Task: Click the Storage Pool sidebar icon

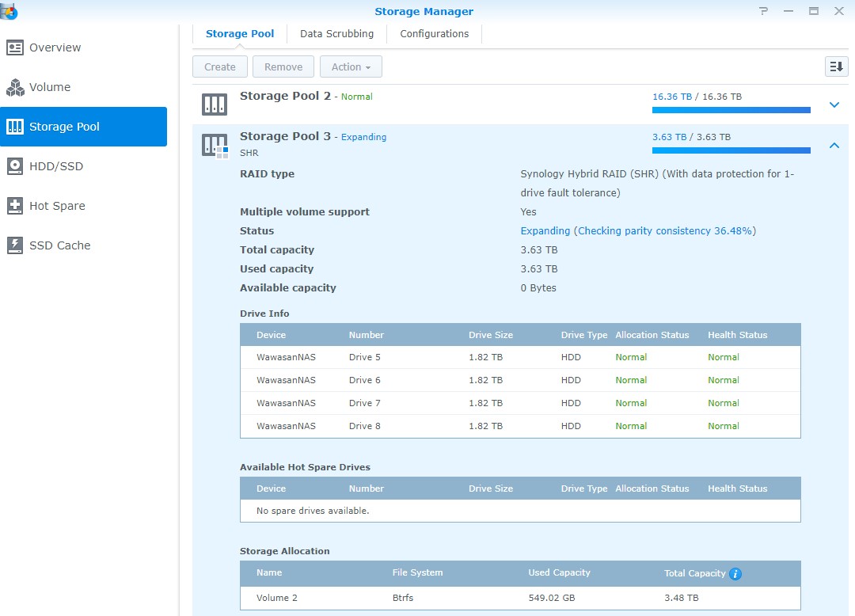Action: pos(15,127)
